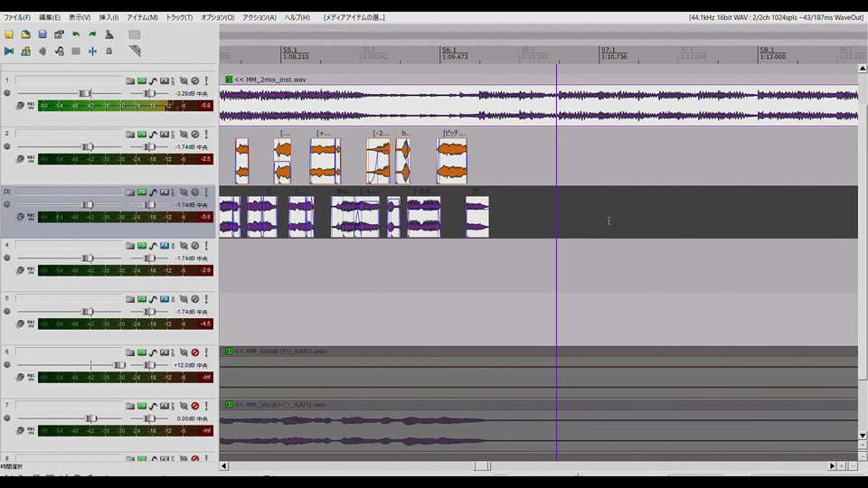
Task: Open アクション(A) menu
Action: pos(259,18)
